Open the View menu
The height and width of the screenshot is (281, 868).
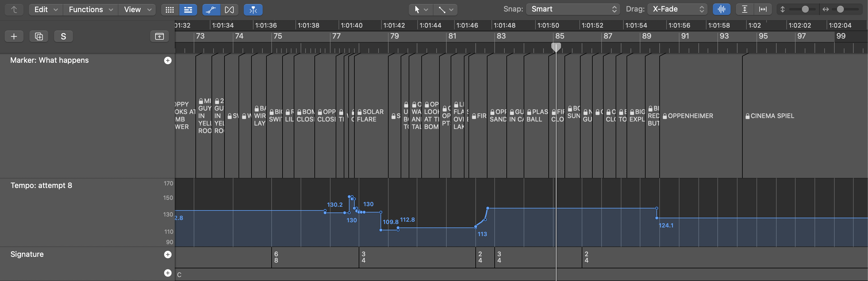137,10
